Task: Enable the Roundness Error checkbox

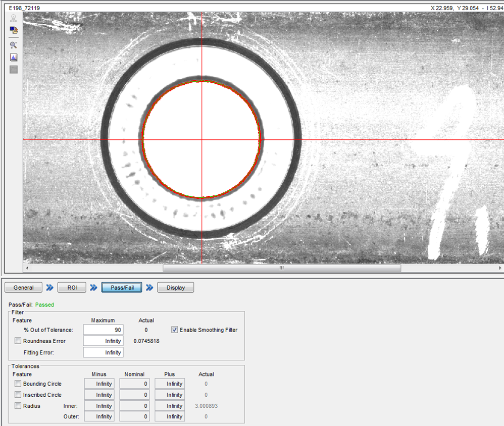Action: coord(18,341)
